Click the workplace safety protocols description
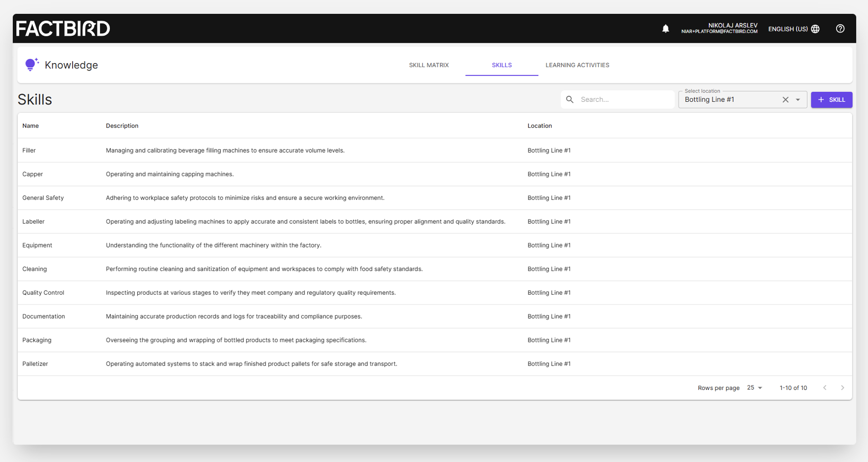This screenshot has width=868, height=462. tap(245, 198)
